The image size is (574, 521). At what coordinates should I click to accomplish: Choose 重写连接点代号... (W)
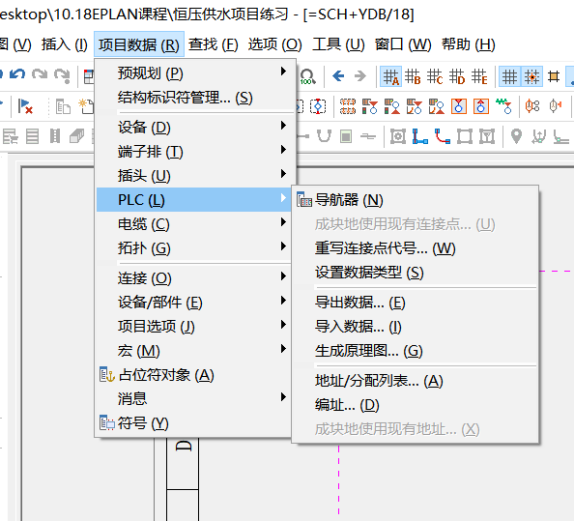coord(415,248)
